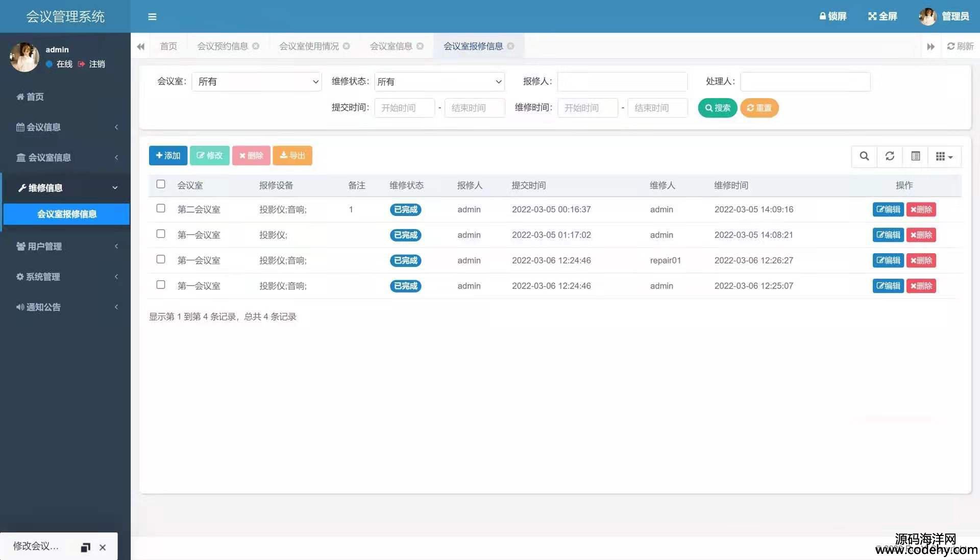Toggle table search magnifier icon

click(864, 156)
